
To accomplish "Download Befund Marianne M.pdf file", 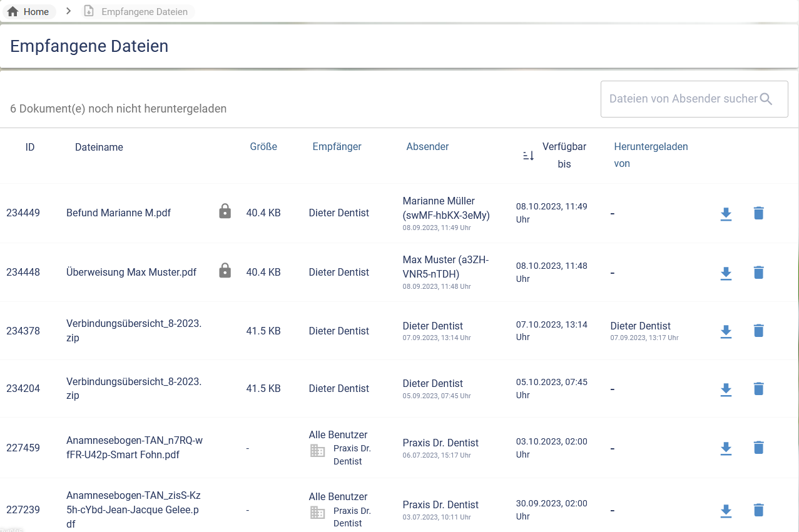I will tap(726, 214).
